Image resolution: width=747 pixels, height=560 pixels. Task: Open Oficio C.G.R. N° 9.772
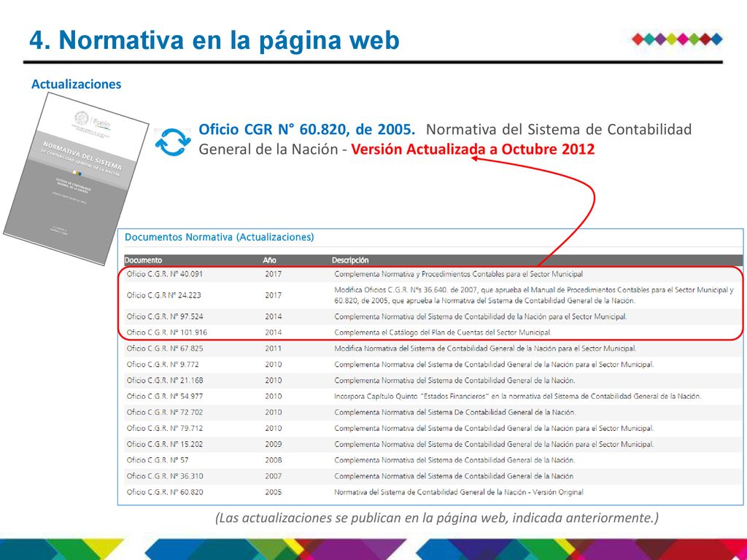click(163, 365)
